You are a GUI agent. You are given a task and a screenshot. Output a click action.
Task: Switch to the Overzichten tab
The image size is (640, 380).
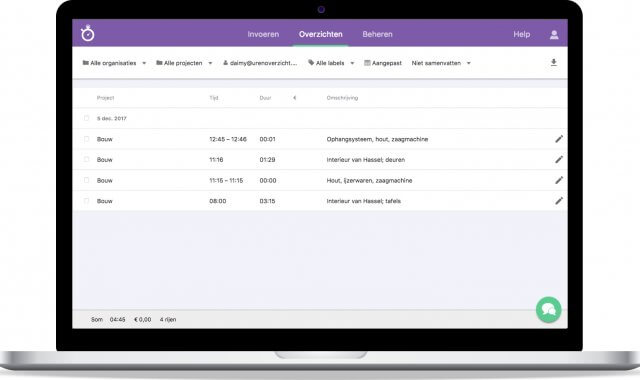tap(320, 34)
